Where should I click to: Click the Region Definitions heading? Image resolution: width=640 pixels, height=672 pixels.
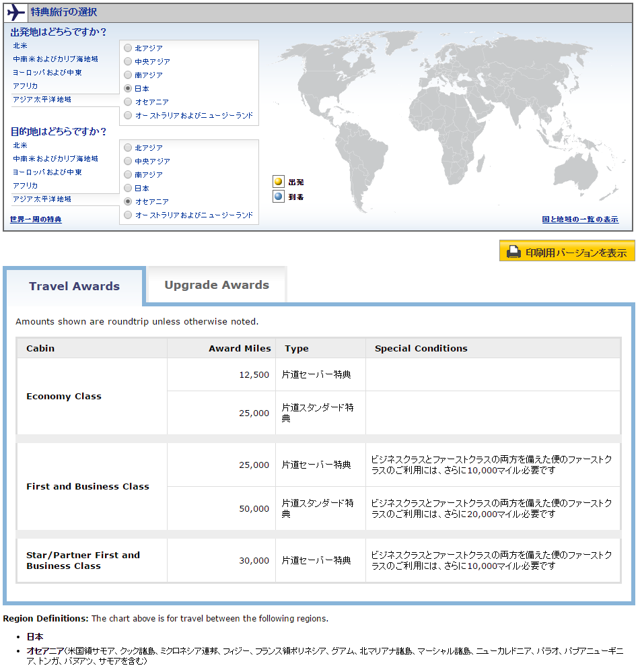click(45, 618)
